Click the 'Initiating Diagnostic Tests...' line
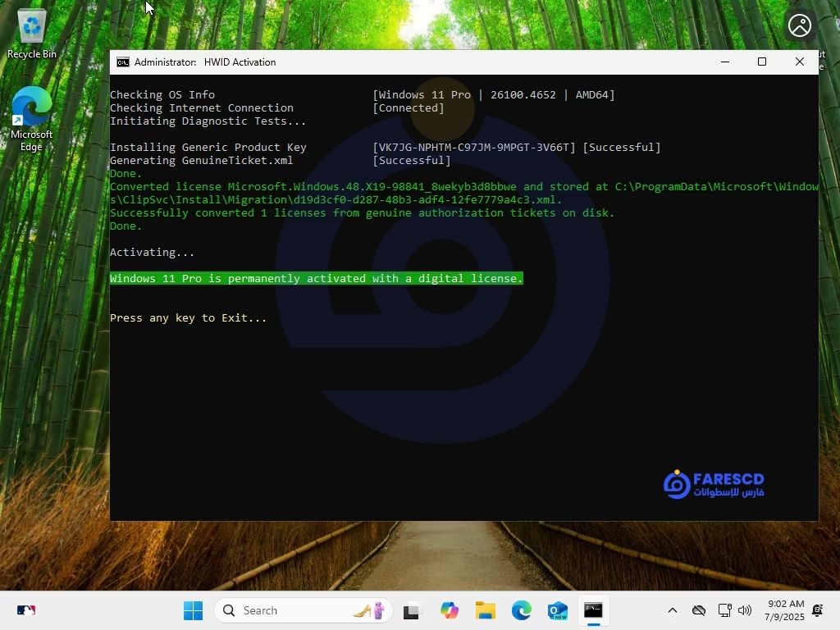 tap(208, 121)
